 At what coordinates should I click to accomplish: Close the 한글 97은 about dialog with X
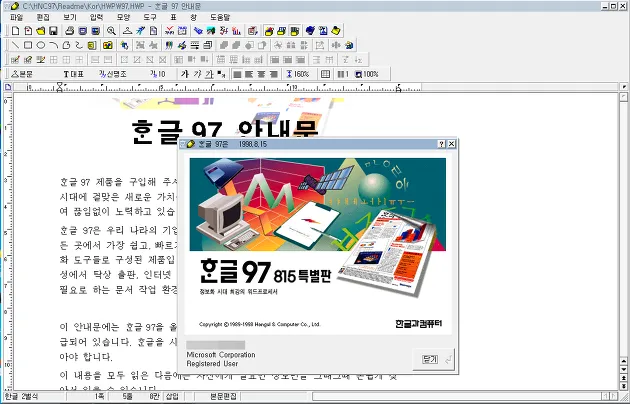pos(452,144)
